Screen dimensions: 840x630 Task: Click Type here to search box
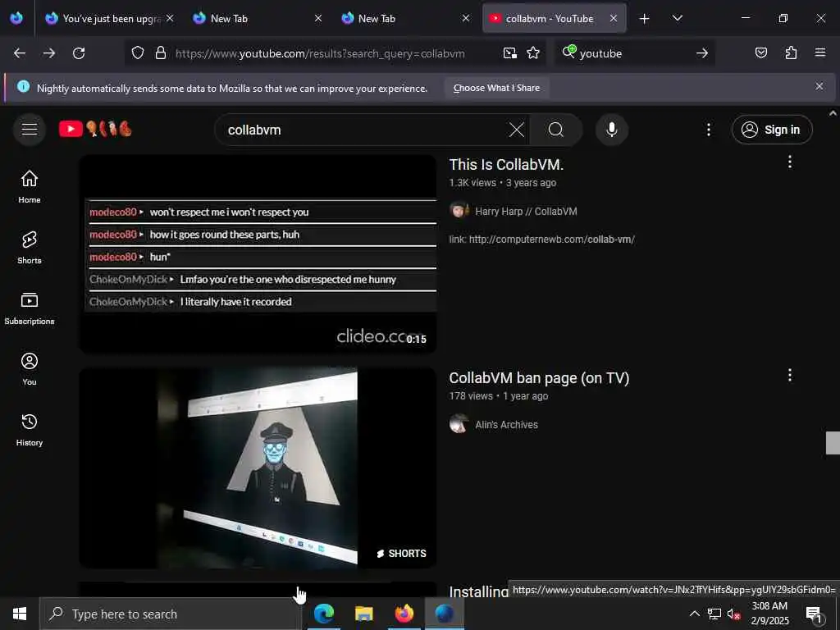pos(171,614)
